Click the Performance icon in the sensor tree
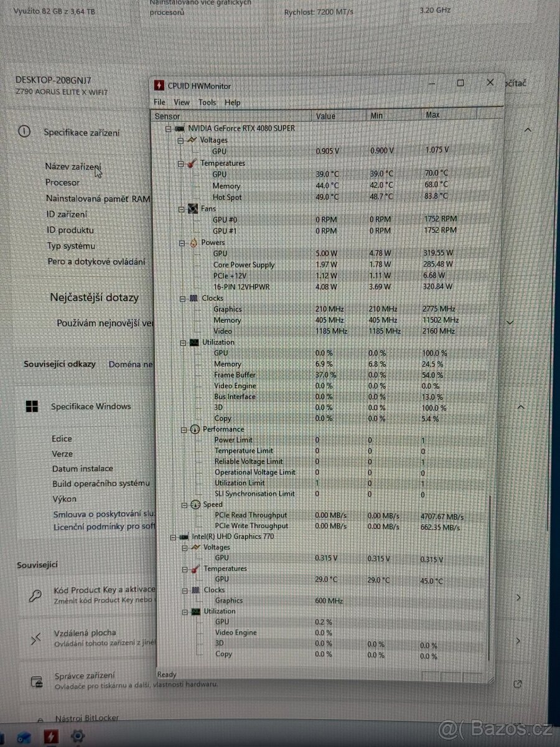The image size is (560, 747). [195, 430]
